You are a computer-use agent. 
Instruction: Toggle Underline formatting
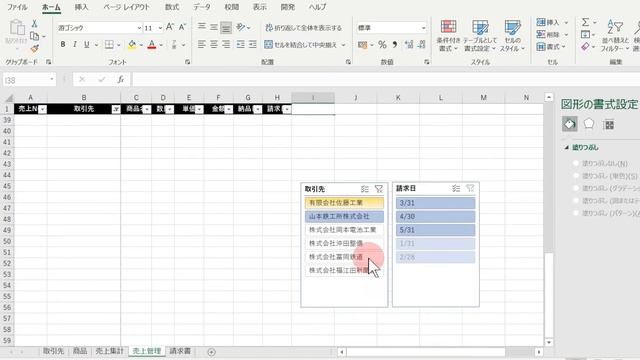coord(87,44)
